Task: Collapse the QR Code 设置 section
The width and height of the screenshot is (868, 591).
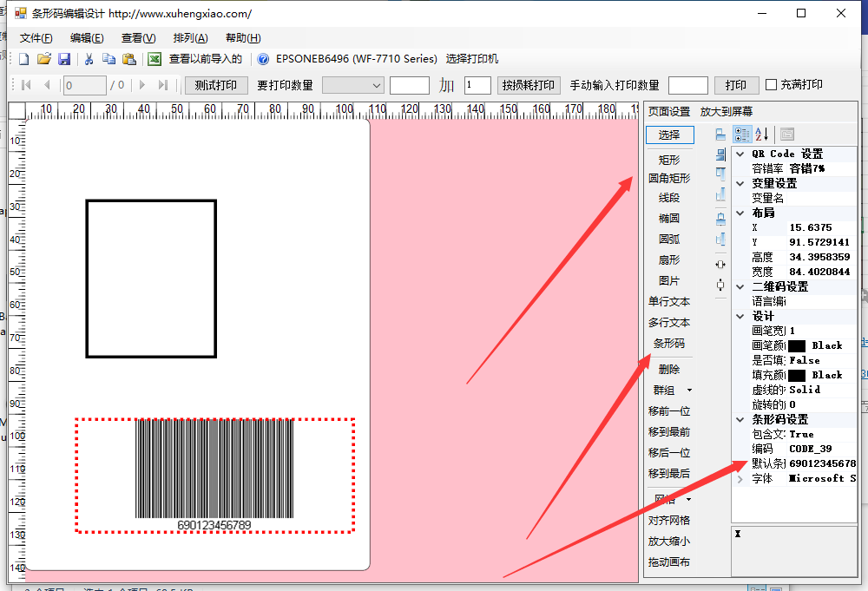Action: (740, 154)
